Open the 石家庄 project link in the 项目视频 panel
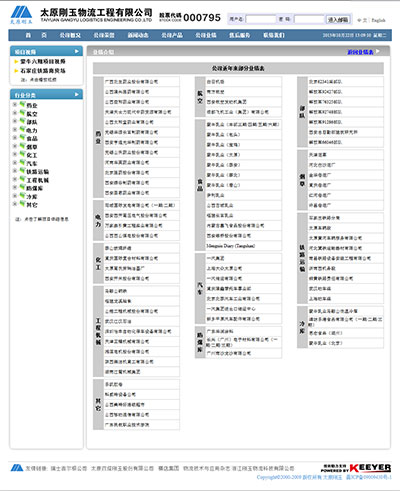This screenshot has height=491, width=400. (x=43, y=71)
